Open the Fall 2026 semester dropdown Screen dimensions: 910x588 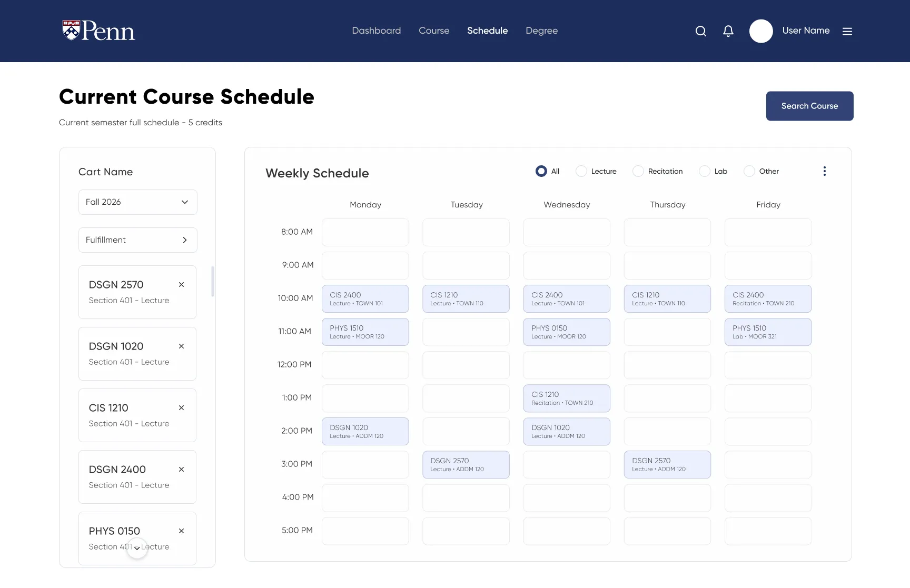point(138,202)
